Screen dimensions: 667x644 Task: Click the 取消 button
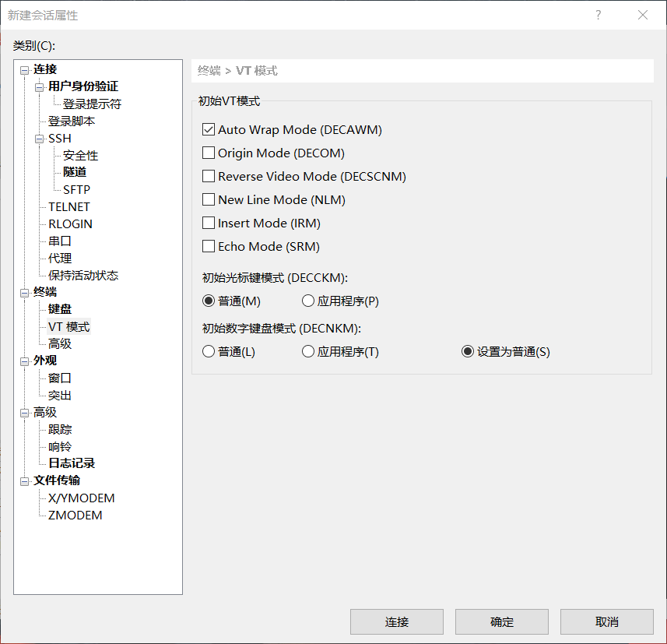[x=606, y=622]
